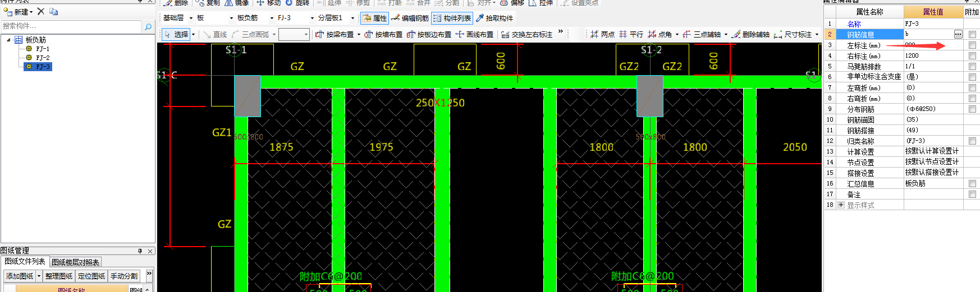
Task: Open the 基础层 floor dropdown
Action: click(191, 18)
